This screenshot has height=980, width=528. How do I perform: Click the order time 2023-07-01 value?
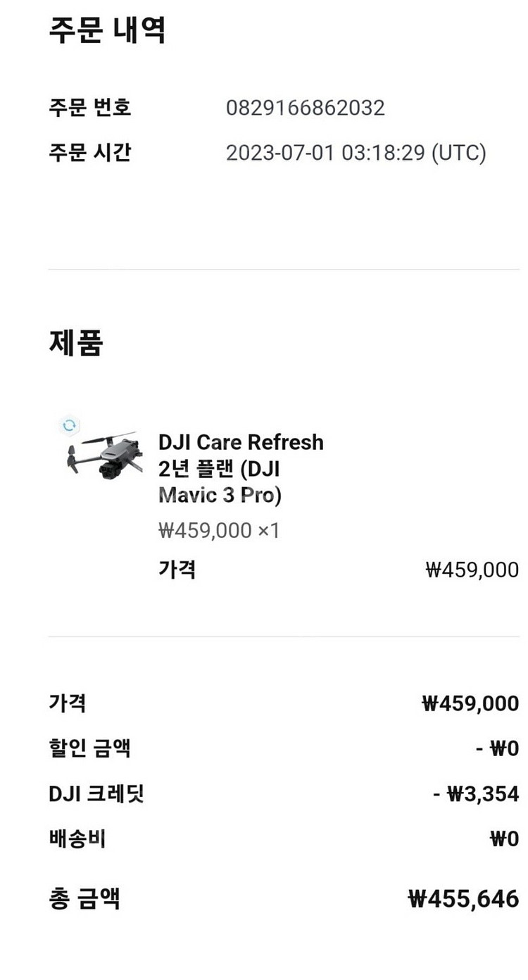click(356, 153)
